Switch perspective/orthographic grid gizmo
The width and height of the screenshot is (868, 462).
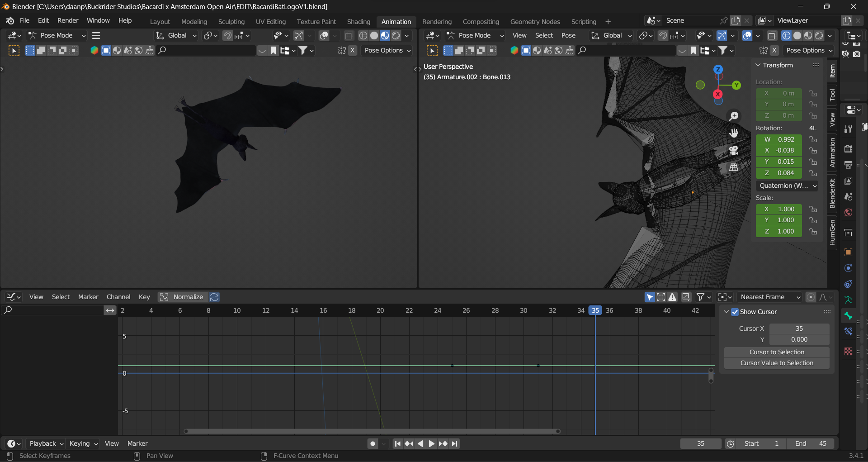734,167
